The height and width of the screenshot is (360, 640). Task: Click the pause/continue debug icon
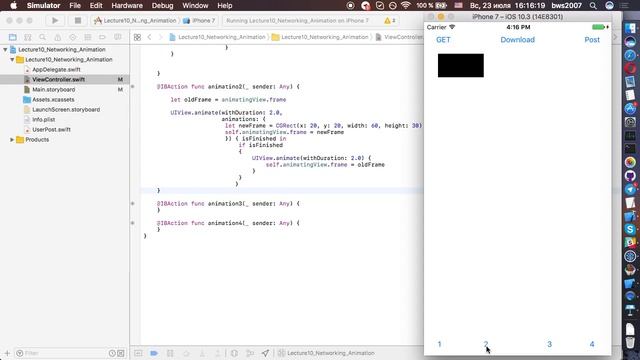coord(170,353)
